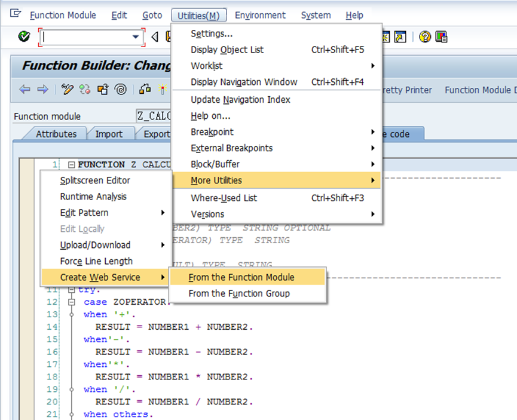The width and height of the screenshot is (517, 420).
Task: Open the Environment menu
Action: [260, 15]
